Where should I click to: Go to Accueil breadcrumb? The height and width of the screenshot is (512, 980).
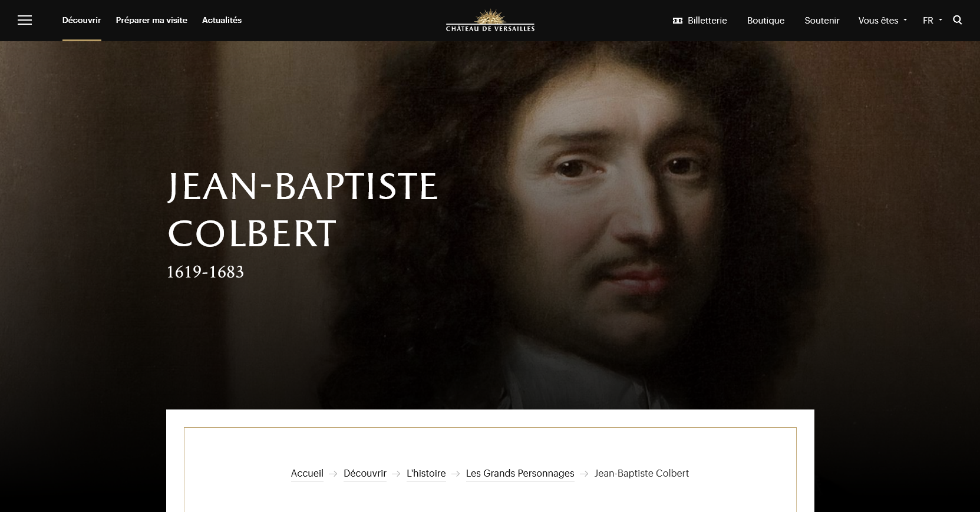pyautogui.click(x=307, y=473)
